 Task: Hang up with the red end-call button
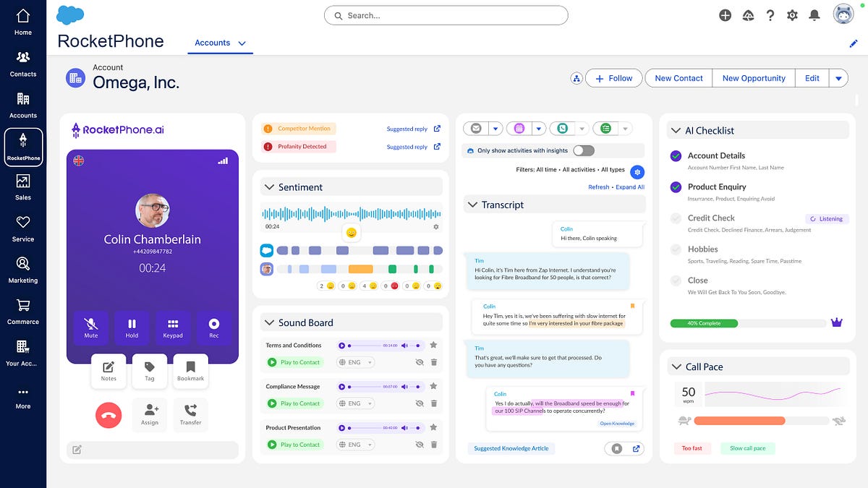109,415
